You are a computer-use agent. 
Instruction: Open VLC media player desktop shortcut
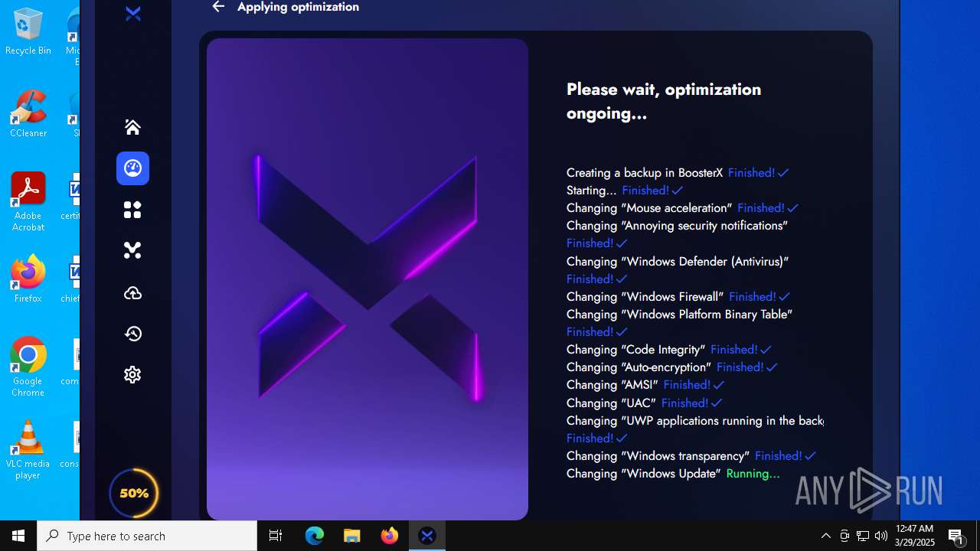click(28, 451)
